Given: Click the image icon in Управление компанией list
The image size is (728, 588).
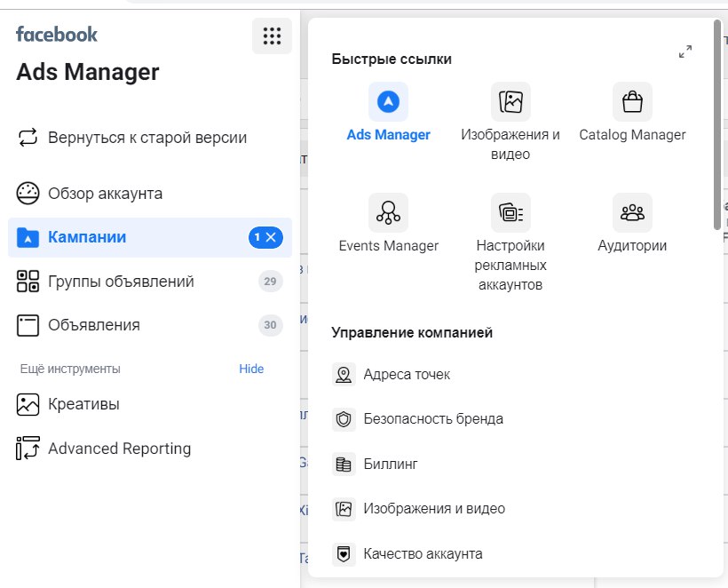Looking at the screenshot, I should click(x=344, y=509).
